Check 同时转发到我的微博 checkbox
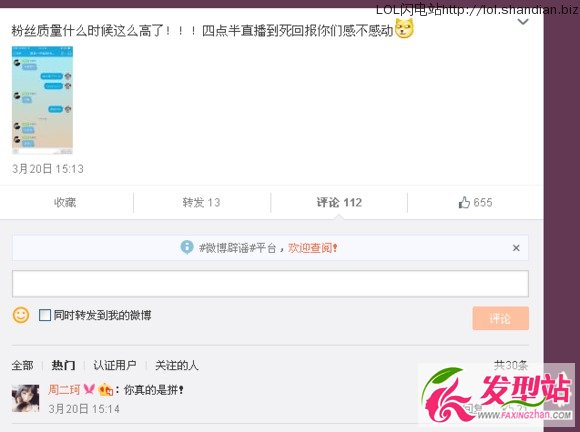Screen dimensions: 580x432 click(x=45, y=315)
